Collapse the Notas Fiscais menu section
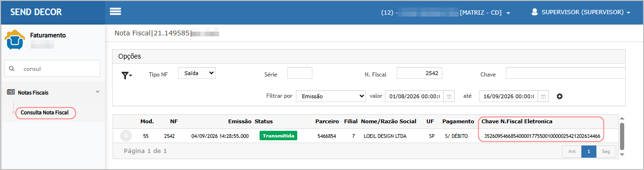The width and height of the screenshot is (644, 170). coord(98,92)
